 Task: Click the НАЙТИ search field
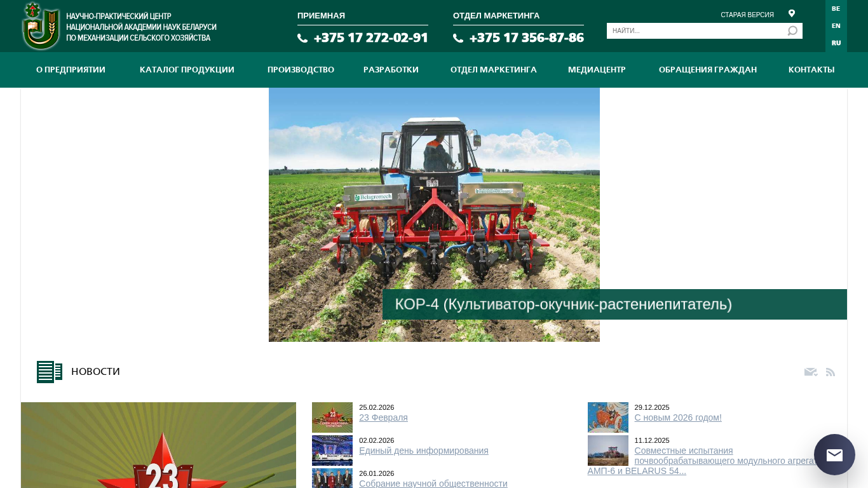[696, 30]
